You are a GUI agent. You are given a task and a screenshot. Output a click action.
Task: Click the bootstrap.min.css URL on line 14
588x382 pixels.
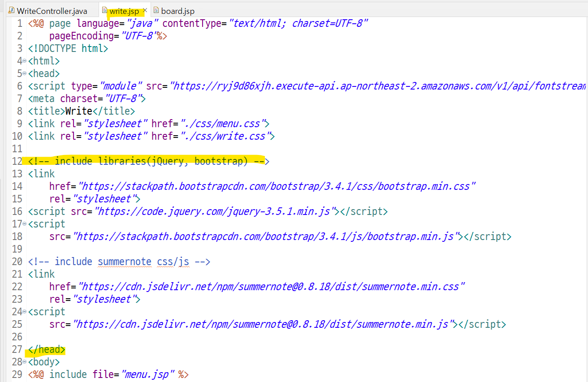pos(277,186)
